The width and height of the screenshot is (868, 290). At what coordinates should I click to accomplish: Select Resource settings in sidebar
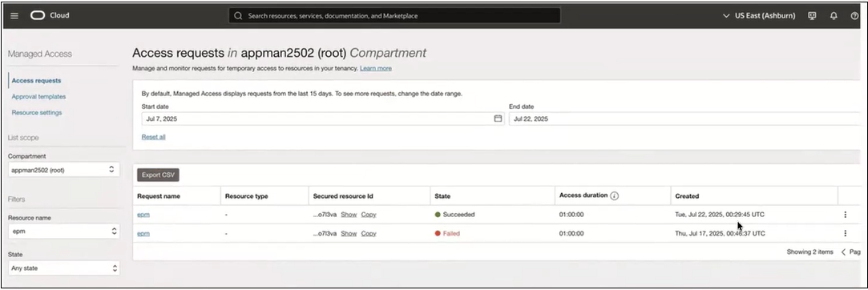(37, 112)
